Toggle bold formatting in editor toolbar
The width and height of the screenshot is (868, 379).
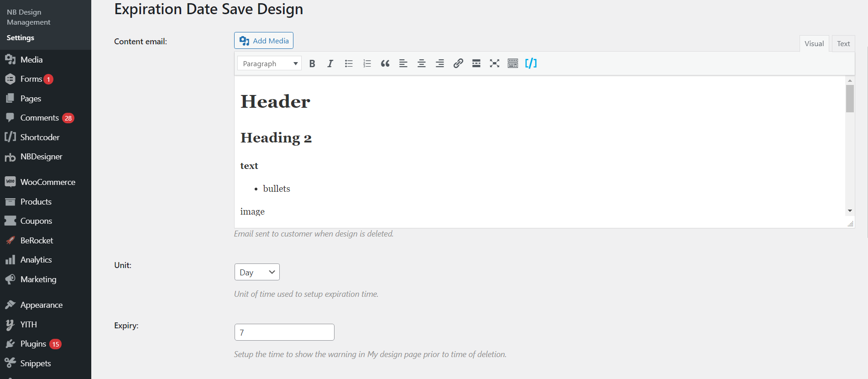(312, 63)
